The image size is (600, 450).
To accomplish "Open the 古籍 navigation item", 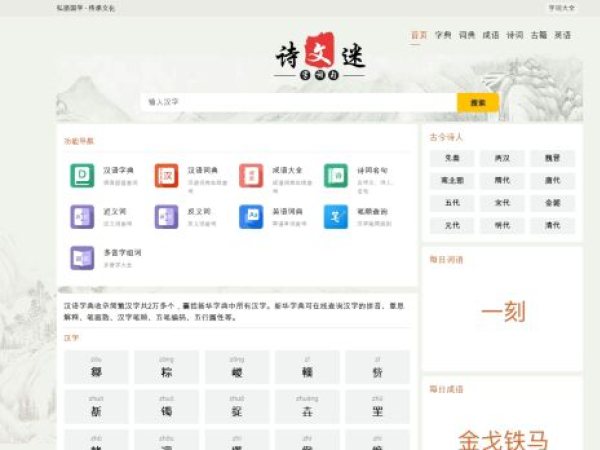I will pos(538,35).
